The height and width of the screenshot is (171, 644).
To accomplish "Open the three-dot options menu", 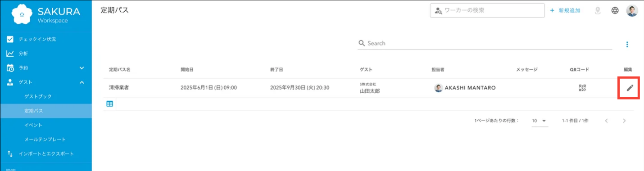I will pos(627,44).
